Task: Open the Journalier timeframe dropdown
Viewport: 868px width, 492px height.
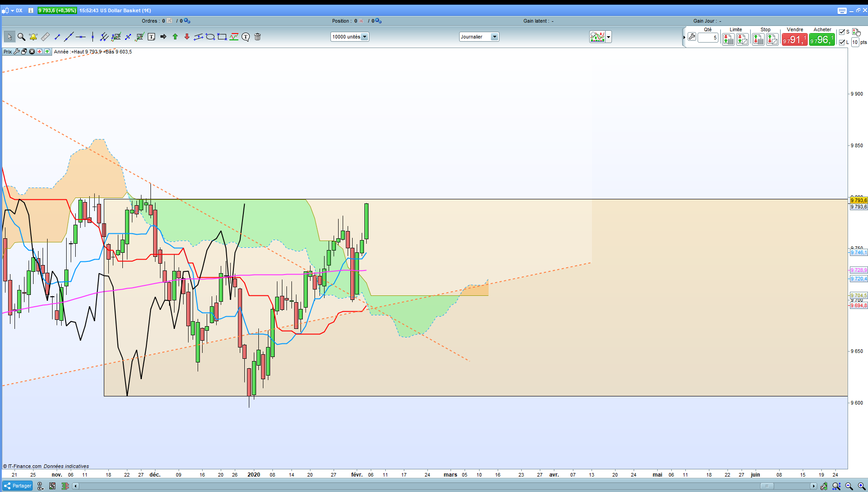Action: [479, 37]
